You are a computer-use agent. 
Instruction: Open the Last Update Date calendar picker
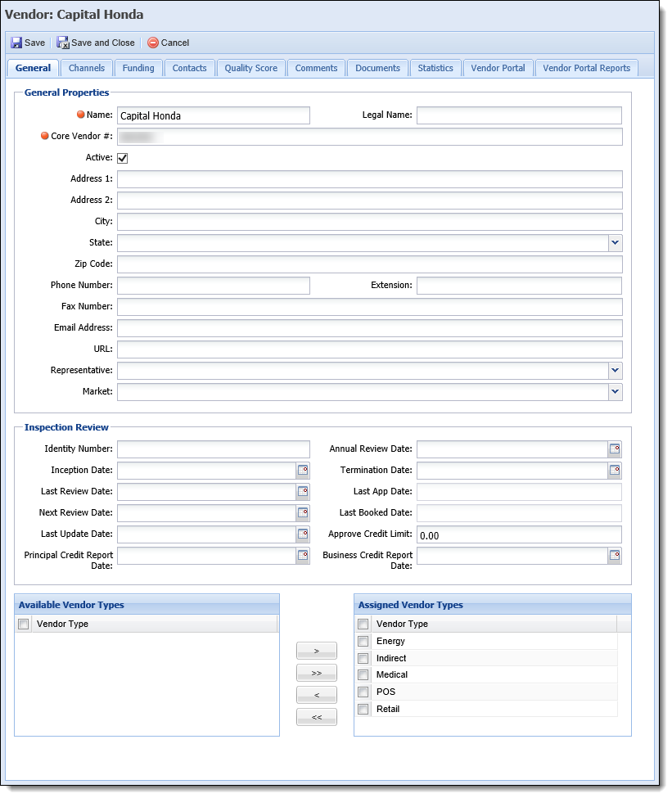pos(303,534)
